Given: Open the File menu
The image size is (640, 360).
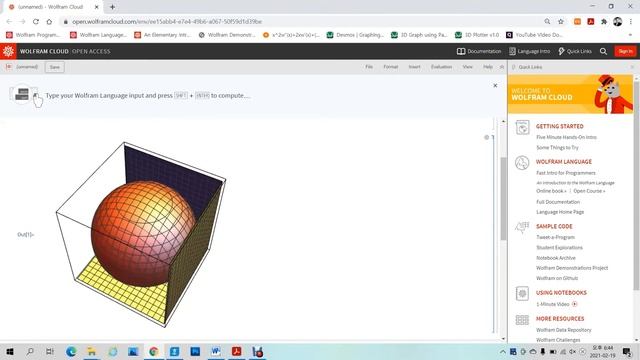Looking at the screenshot, I should (x=369, y=67).
